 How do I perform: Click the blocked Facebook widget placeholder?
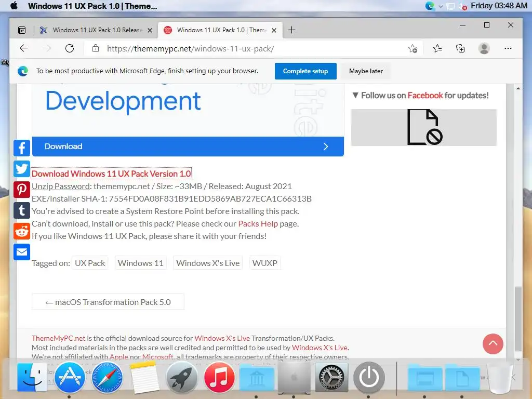pos(424,128)
